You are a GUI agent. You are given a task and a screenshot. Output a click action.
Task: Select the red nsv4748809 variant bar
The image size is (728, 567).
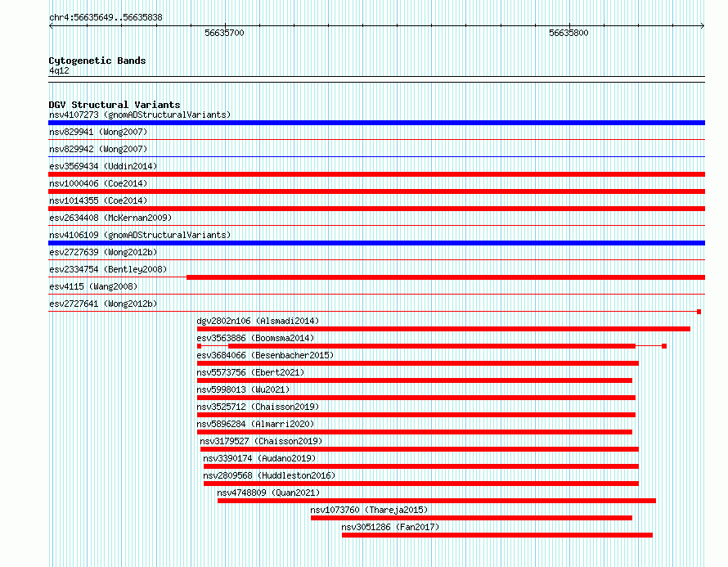(x=437, y=501)
